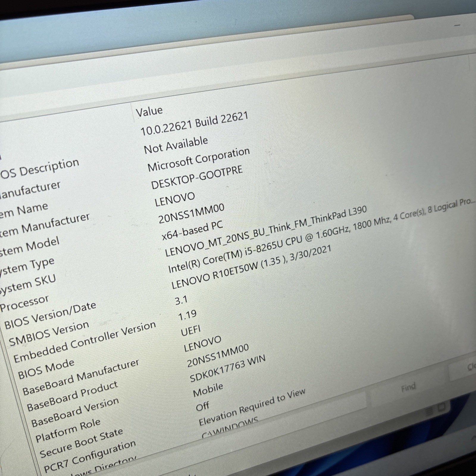
Task: Select the BIOS Mode item label
Action: [46, 369]
